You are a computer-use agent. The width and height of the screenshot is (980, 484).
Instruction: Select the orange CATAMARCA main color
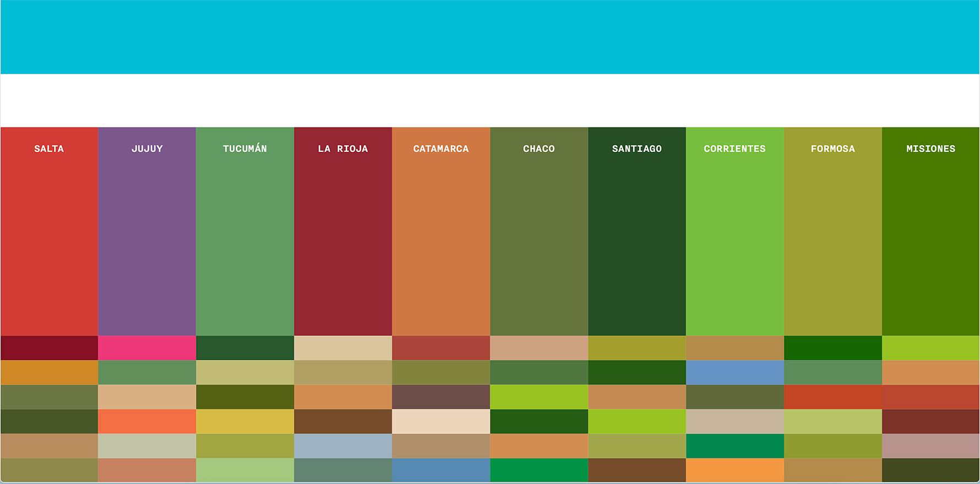point(441,242)
